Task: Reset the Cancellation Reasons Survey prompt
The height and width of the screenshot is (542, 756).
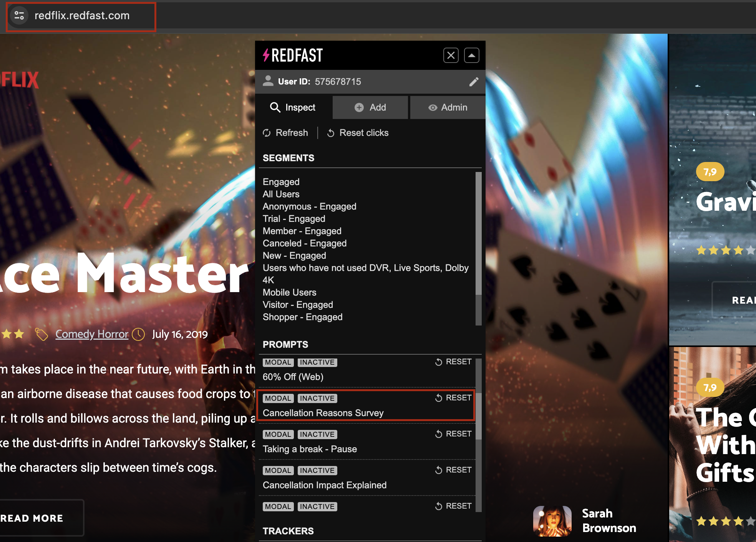Action: [x=453, y=398]
